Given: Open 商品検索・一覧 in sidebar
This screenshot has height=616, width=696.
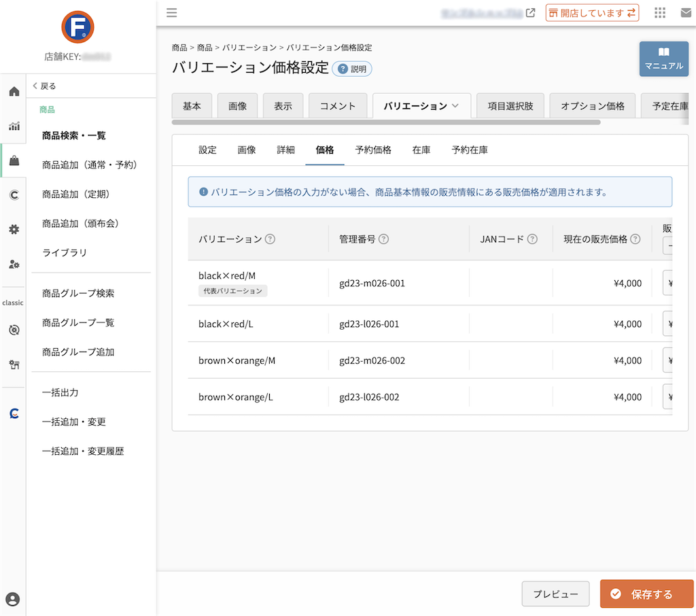Looking at the screenshot, I should click(x=73, y=135).
